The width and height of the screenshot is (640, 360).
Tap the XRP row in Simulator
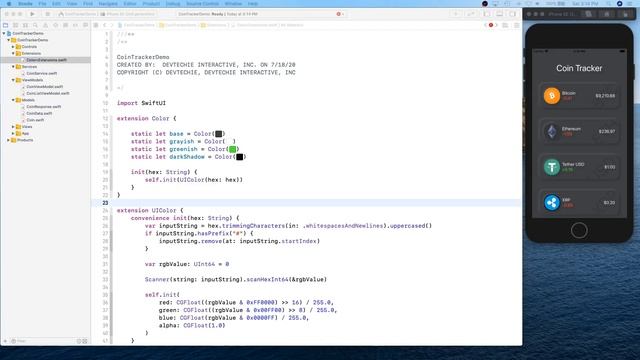tap(579, 202)
